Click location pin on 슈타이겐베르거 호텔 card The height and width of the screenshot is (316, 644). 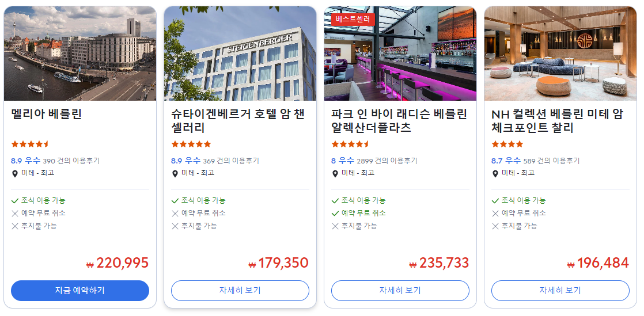pyautogui.click(x=175, y=174)
